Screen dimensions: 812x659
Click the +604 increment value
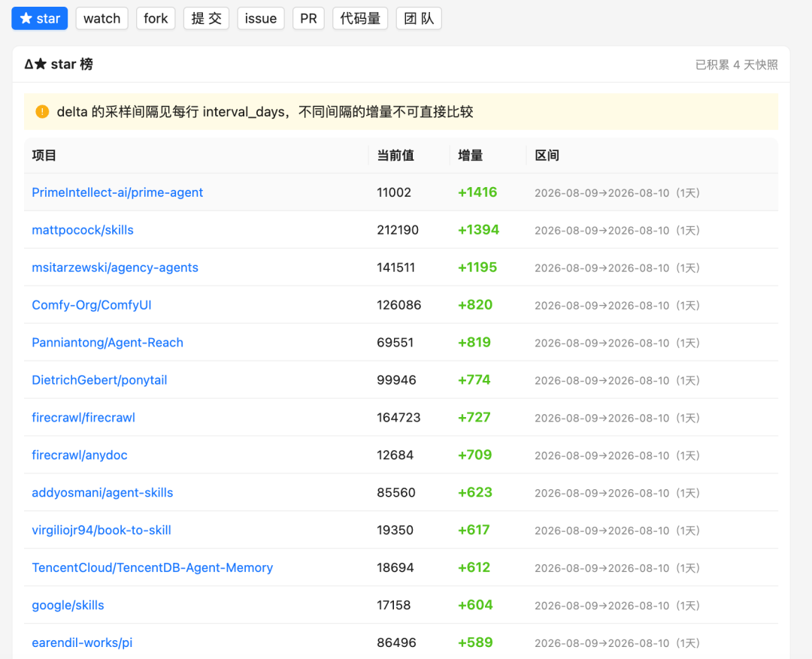(475, 605)
